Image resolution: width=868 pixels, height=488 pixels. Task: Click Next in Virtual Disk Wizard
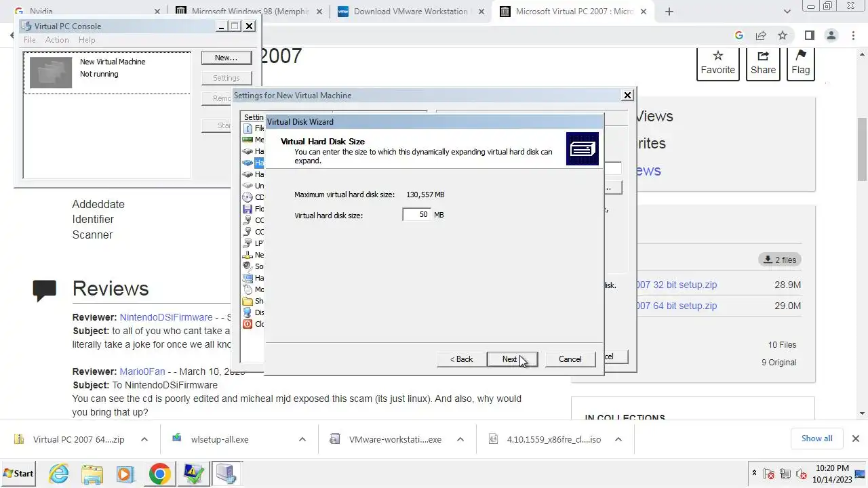512,359
